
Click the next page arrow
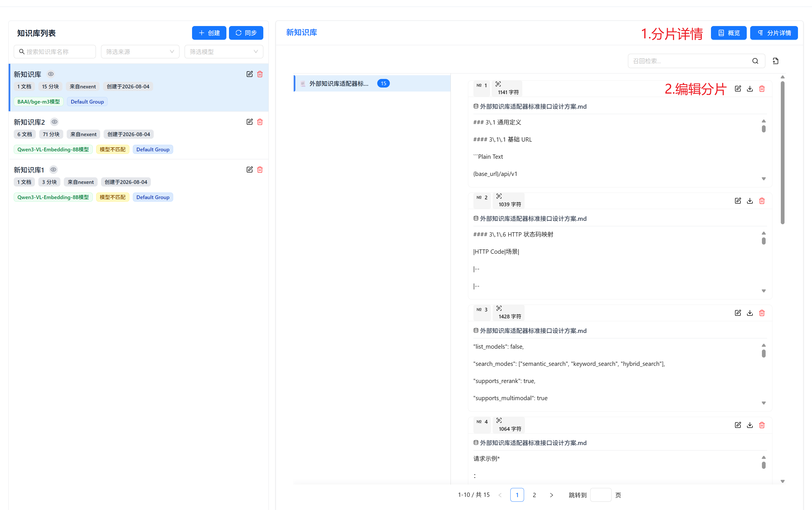[551, 495]
